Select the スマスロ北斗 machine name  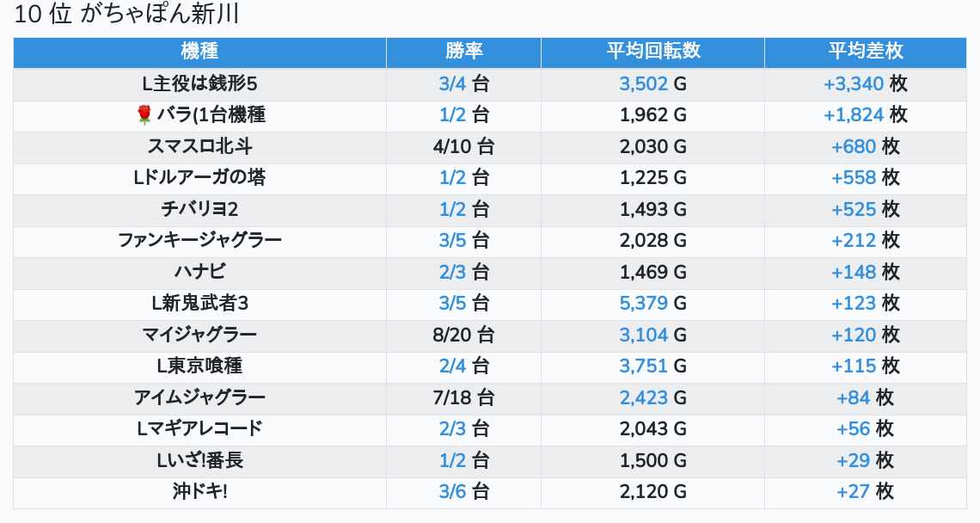click(199, 146)
